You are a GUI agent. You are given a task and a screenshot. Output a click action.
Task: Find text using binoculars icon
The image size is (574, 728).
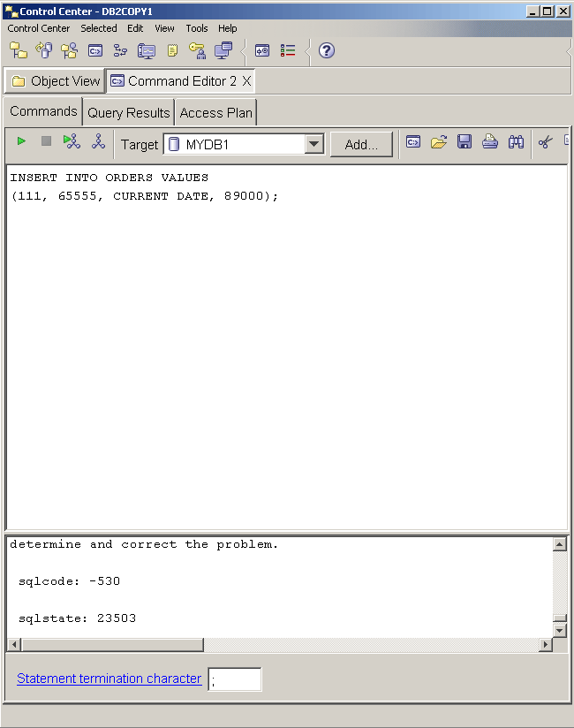coord(516,141)
